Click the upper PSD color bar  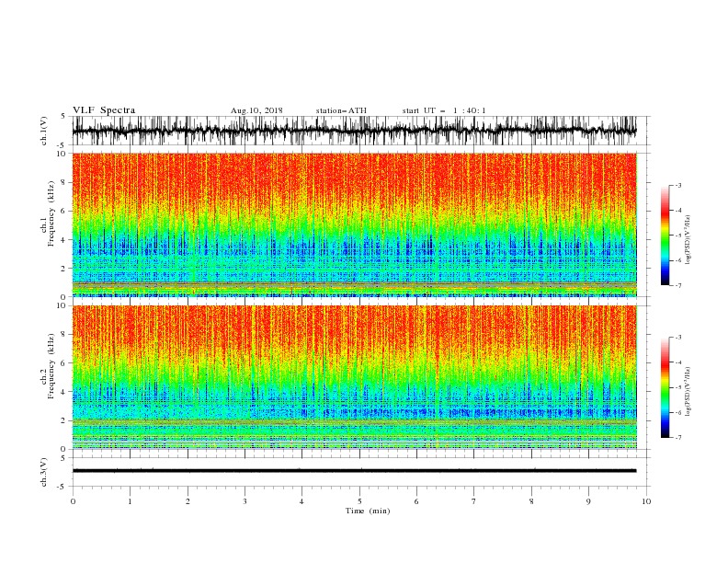(x=665, y=236)
